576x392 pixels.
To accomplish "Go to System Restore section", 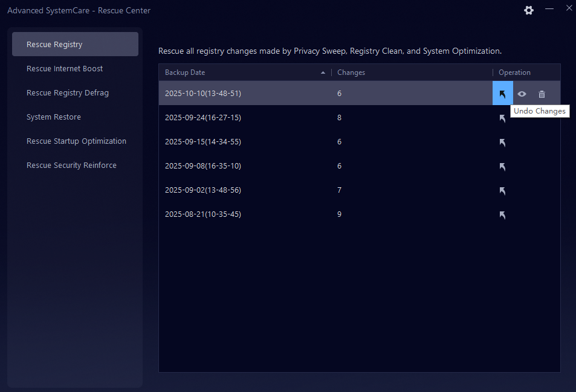I will tap(54, 117).
